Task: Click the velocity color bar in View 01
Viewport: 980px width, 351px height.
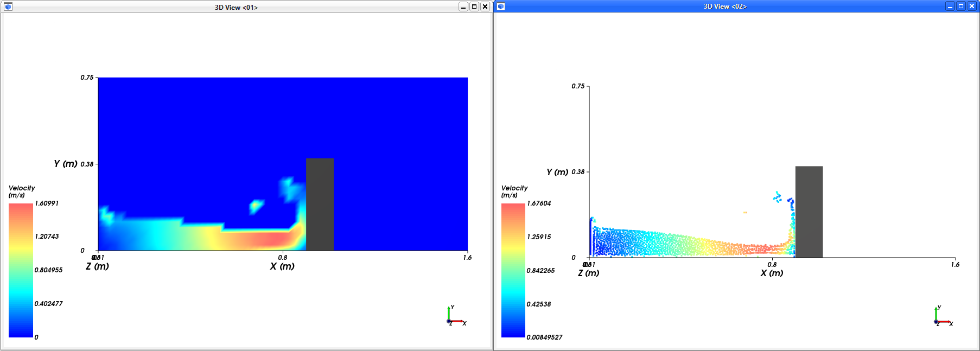Action: pyautogui.click(x=21, y=270)
